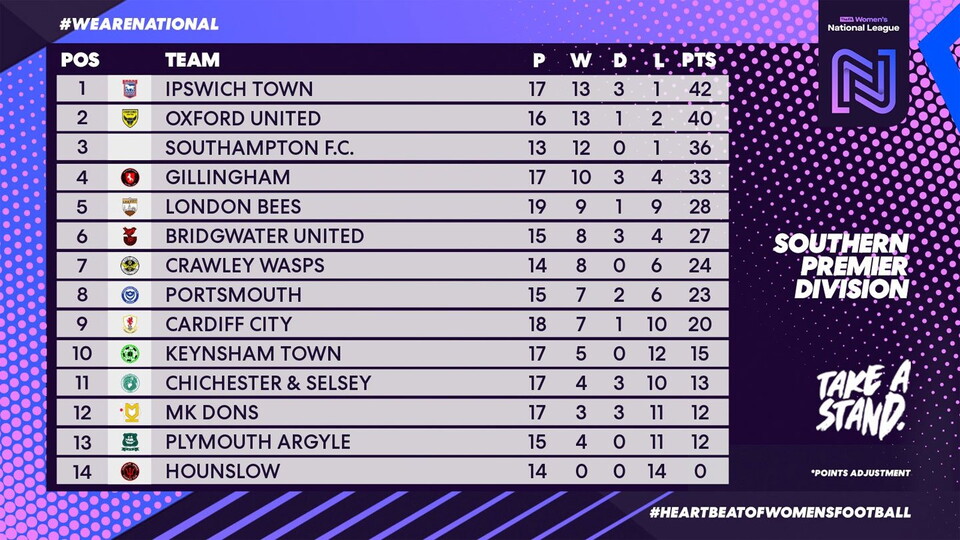Click the Crawley Wasps badge
The width and height of the screenshot is (960, 540).
tap(130, 266)
